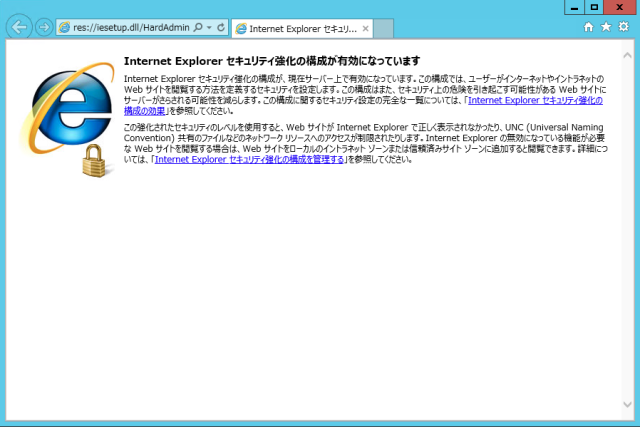Go back with the Back arrow button
The image size is (640, 427).
tap(19, 27)
